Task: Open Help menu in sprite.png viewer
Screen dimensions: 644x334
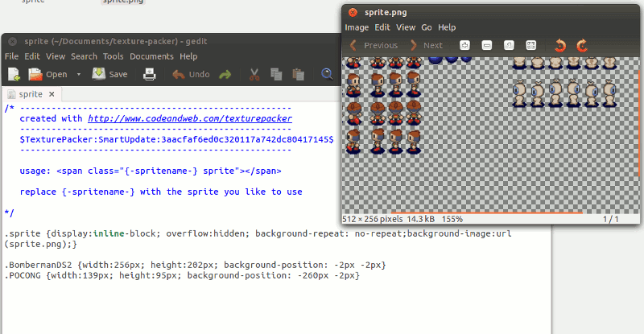Action: click(447, 27)
